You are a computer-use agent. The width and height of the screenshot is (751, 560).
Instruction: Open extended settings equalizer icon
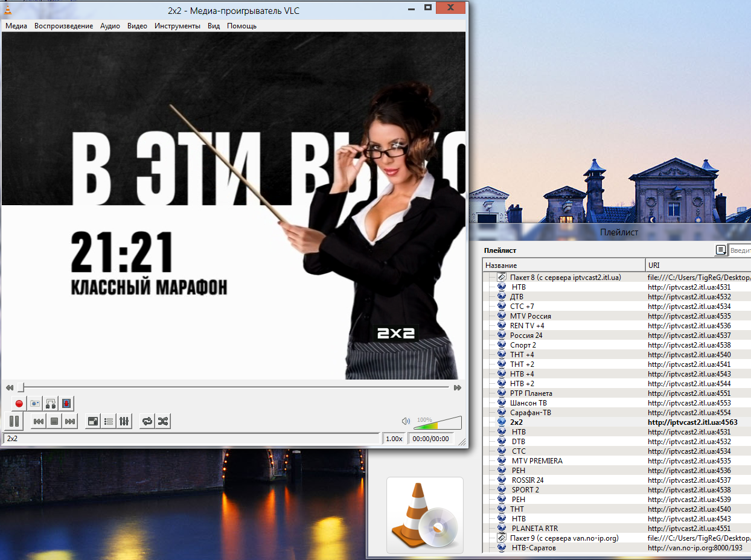tap(124, 421)
